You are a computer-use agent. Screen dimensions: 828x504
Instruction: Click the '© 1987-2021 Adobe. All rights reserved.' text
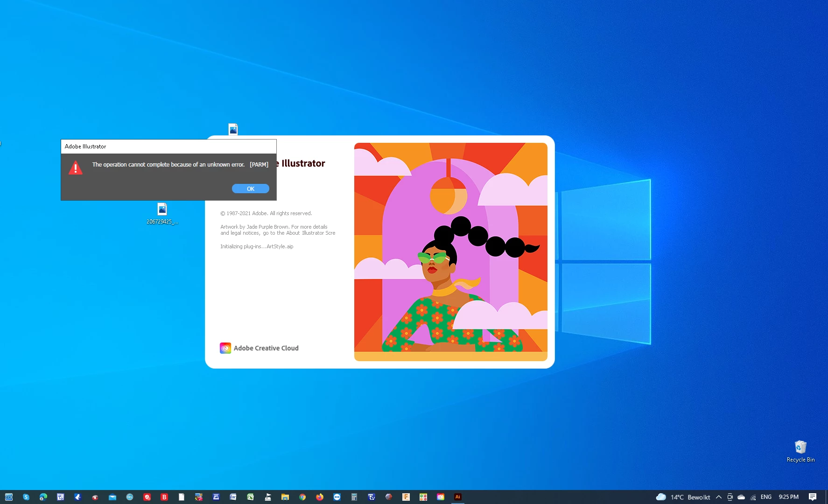[266, 213]
